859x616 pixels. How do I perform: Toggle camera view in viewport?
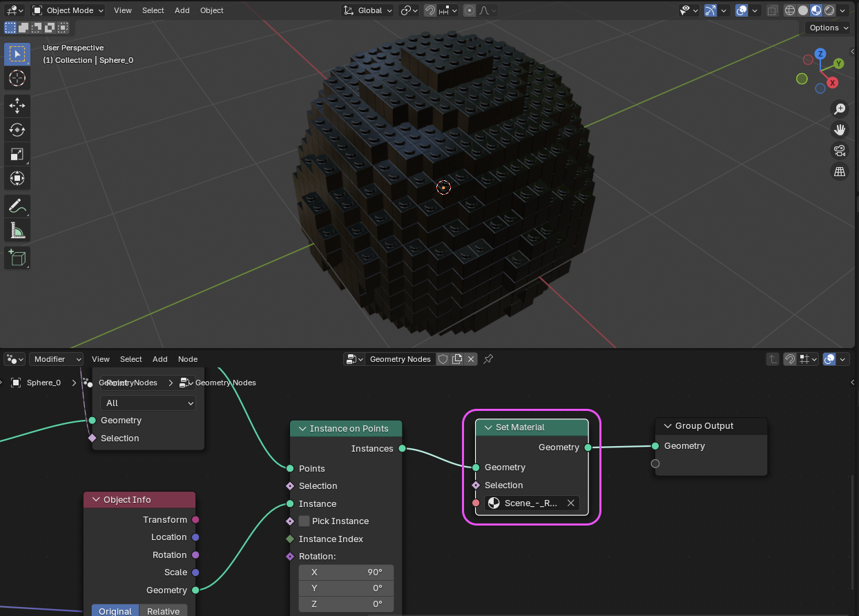840,151
